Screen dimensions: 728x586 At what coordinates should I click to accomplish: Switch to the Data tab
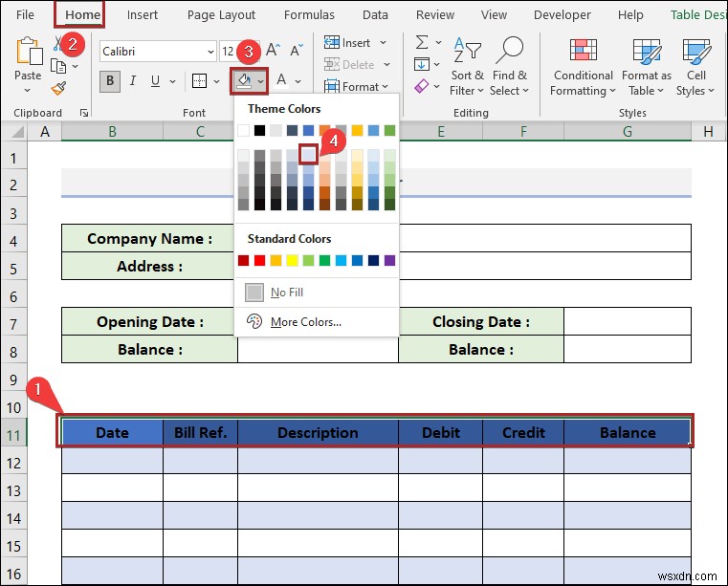point(375,15)
